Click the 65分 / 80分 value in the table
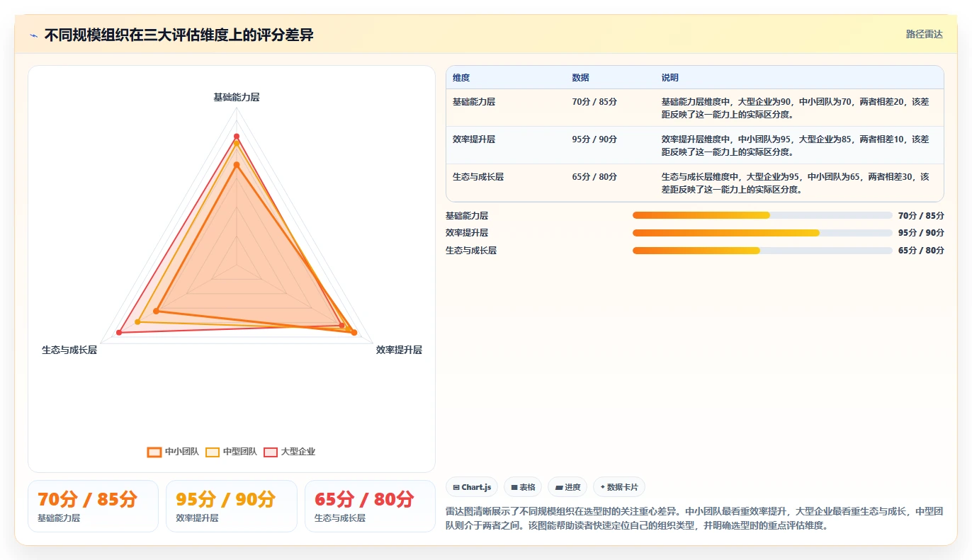Viewport: 972px width, 560px height. 594,177
